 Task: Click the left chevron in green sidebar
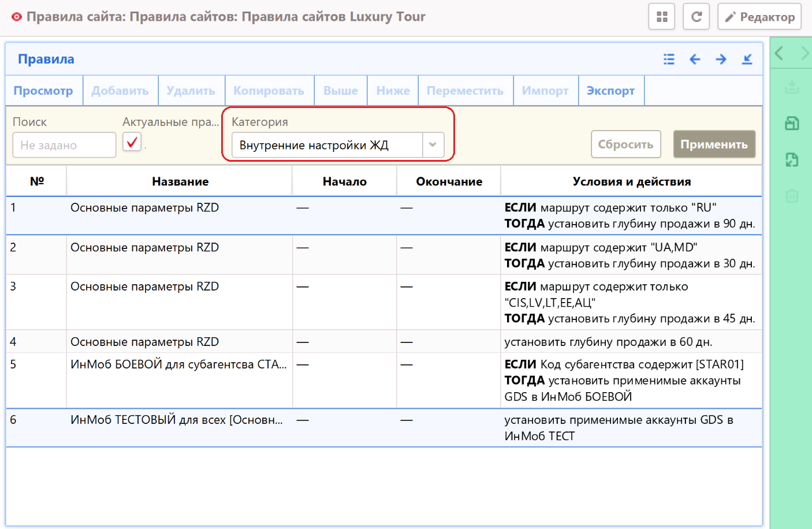[x=779, y=54]
